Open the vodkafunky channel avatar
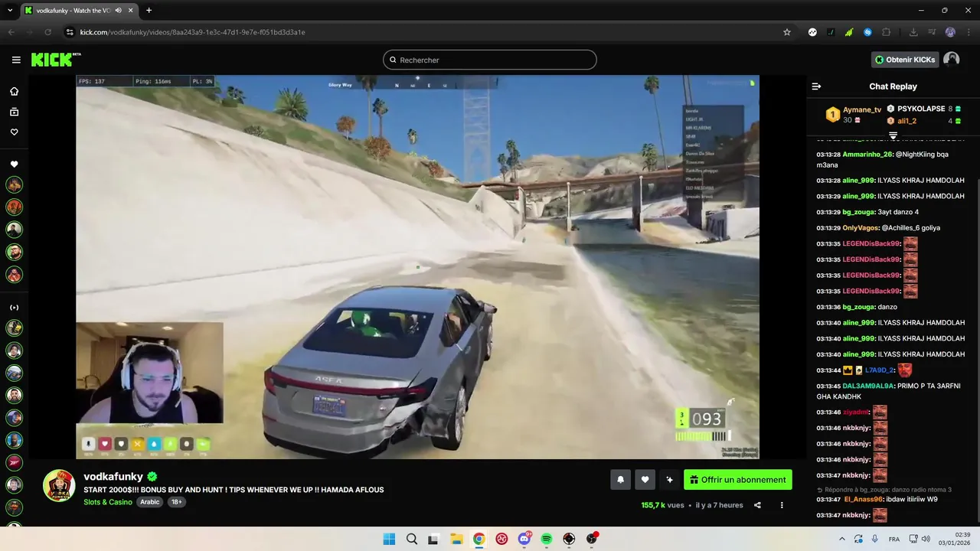This screenshot has height=551, width=980. pos(59,486)
